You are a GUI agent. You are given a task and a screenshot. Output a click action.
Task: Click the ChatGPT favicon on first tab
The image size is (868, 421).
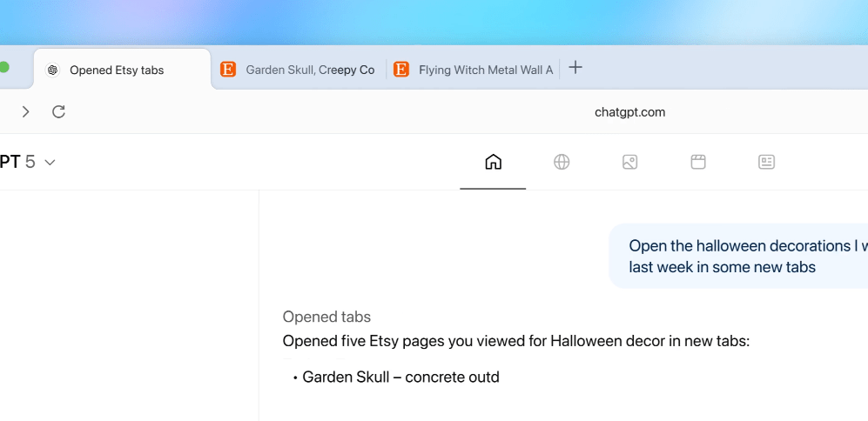[x=52, y=70]
